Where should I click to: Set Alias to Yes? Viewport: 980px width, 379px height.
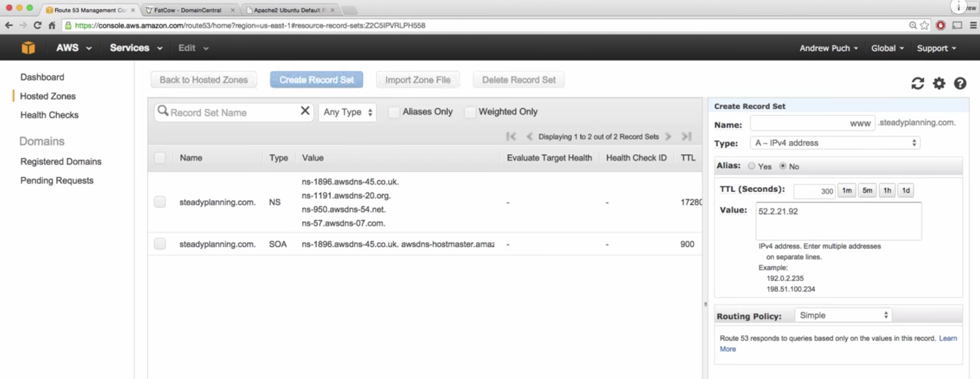pyautogui.click(x=751, y=166)
